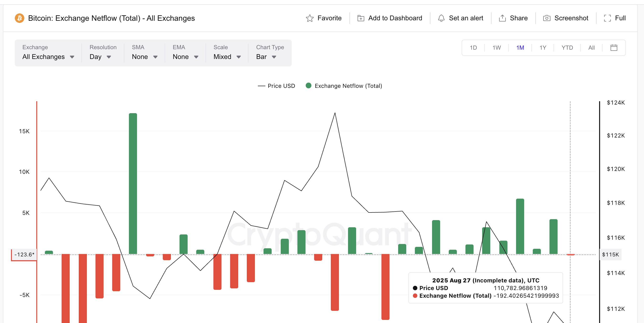Select the 1M time range

pyautogui.click(x=520, y=48)
